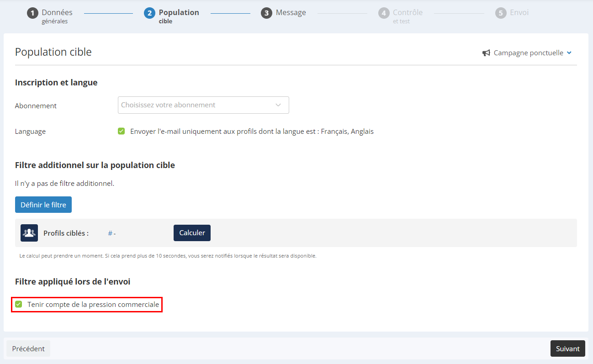Click the step 5 Envoi circle icon
Viewport: 593px width, 364px height.
click(x=501, y=13)
